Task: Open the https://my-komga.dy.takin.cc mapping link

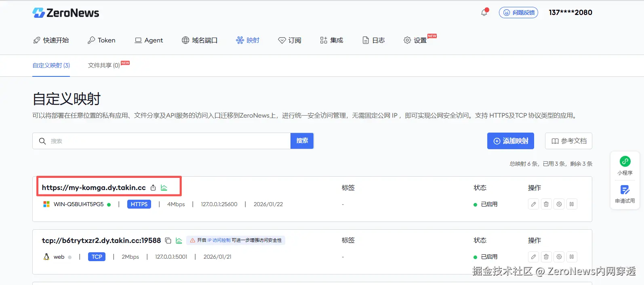Action: click(x=94, y=188)
